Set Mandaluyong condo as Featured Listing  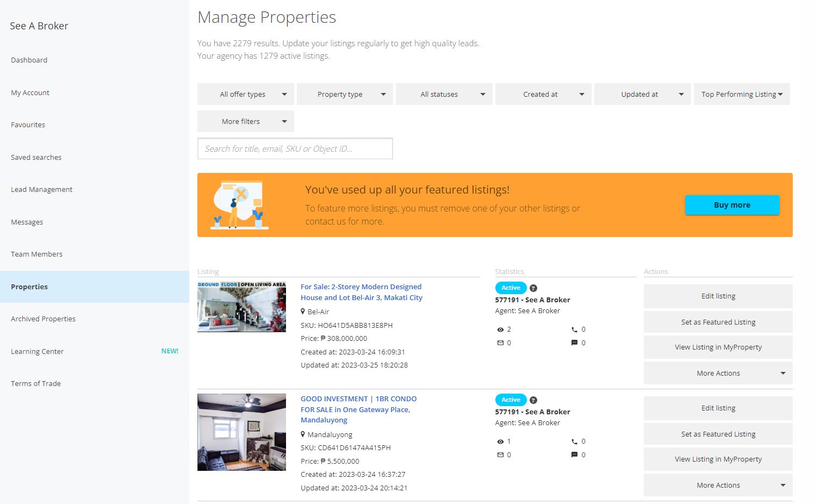[718, 434]
